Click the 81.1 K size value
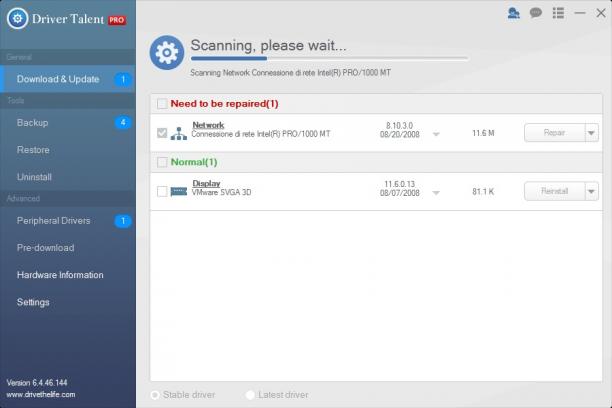The height and width of the screenshot is (408, 612). pos(483,191)
